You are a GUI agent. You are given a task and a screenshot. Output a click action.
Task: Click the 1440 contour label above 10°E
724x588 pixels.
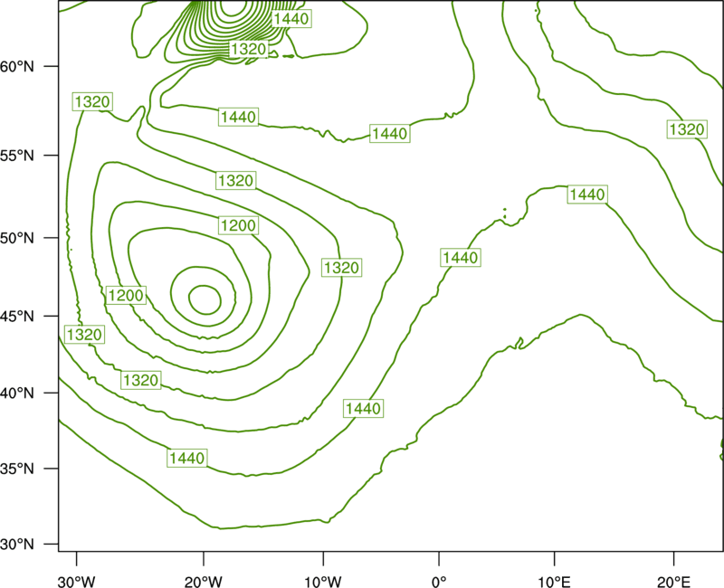586,194
